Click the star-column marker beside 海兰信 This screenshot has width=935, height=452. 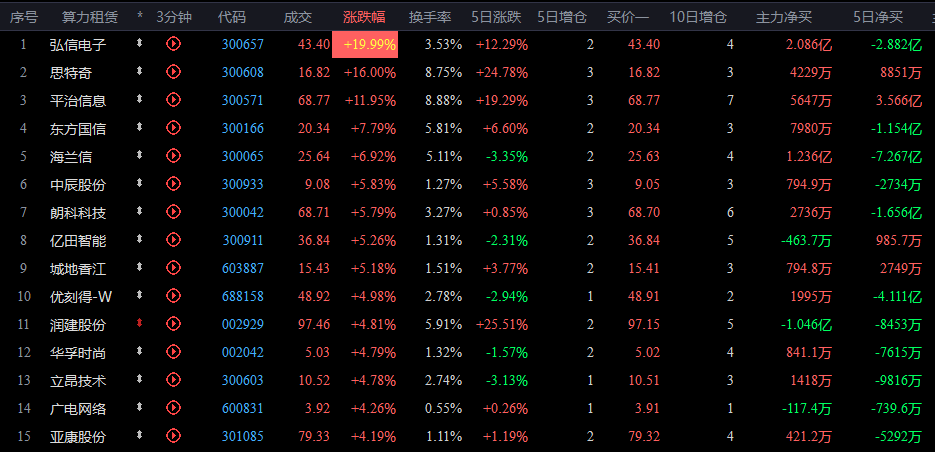140,155
